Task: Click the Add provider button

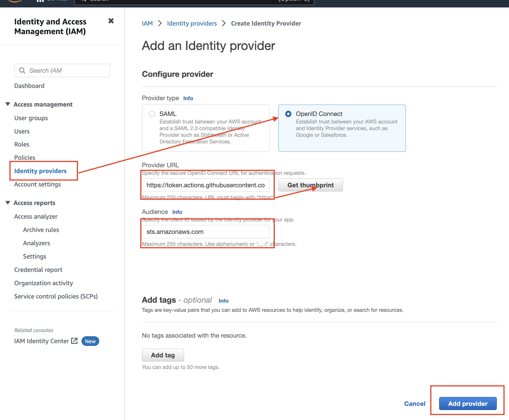Action: point(468,404)
